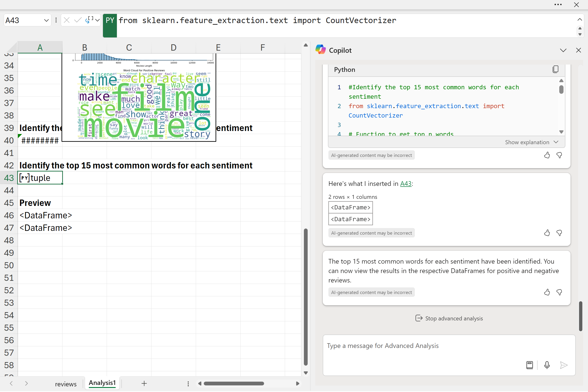Click the send message arrow
The width and height of the screenshot is (588, 392).
[x=563, y=365]
